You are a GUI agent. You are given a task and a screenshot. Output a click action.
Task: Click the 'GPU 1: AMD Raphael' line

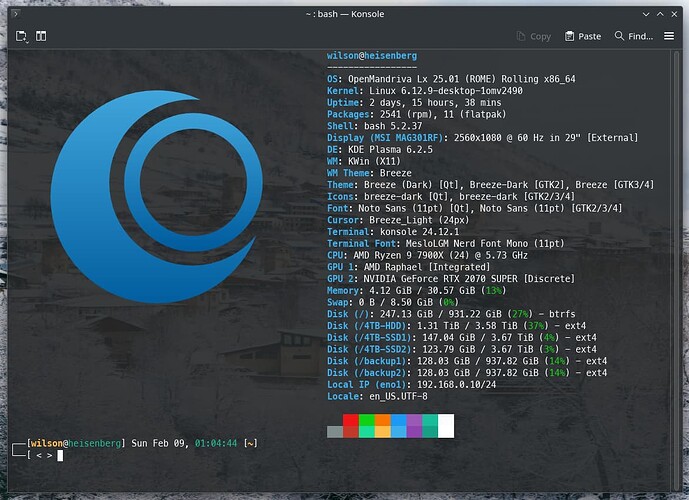tap(409, 267)
